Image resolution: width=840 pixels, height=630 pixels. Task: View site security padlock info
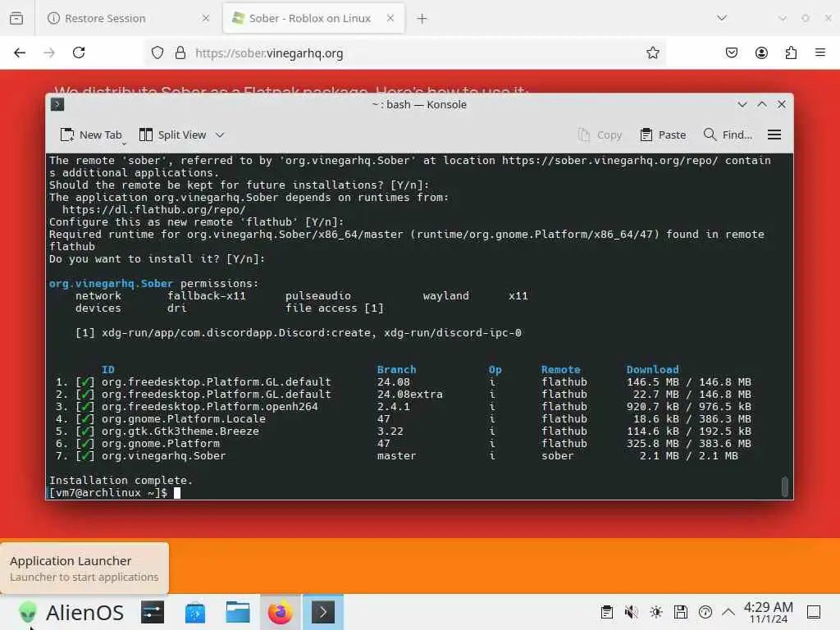tap(180, 52)
